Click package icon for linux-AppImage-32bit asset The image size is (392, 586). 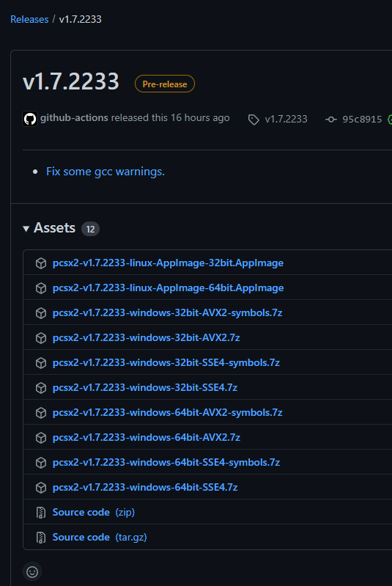click(41, 263)
